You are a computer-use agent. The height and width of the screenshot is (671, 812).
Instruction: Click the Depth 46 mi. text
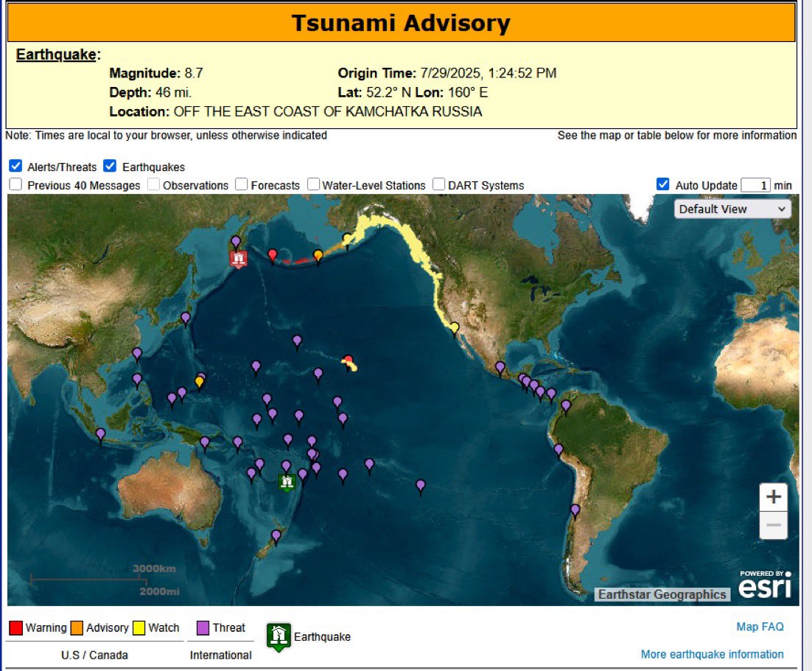pos(150,93)
